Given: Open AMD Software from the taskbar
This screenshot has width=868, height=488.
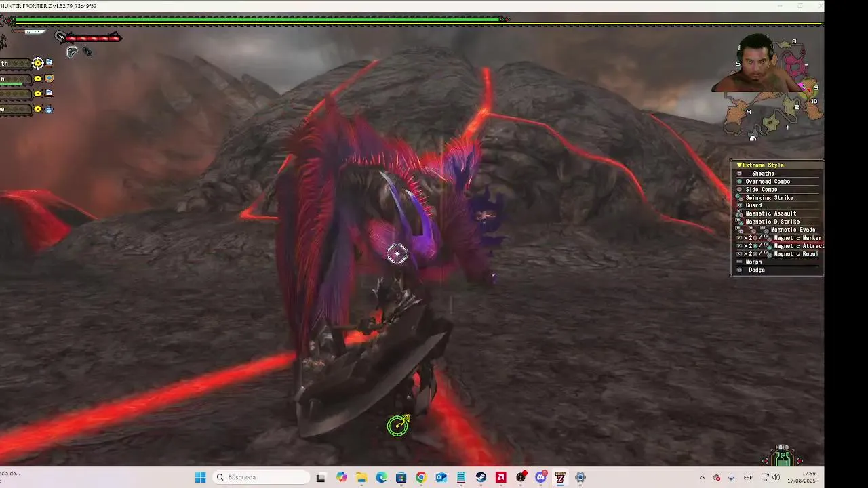Looking at the screenshot, I should (x=501, y=477).
